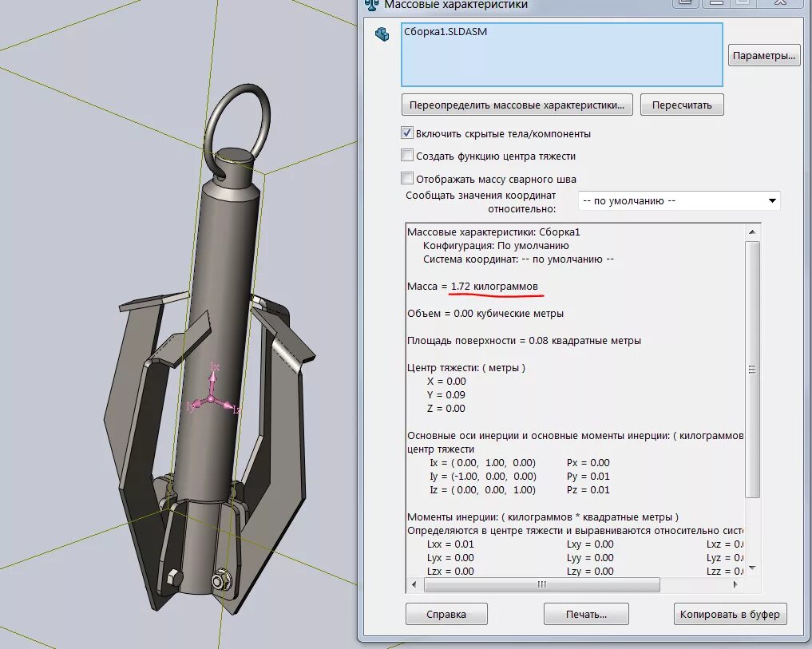Uncheck Включить скрытые тела/компоненты
The height and width of the screenshot is (649, 812).
tap(407, 133)
